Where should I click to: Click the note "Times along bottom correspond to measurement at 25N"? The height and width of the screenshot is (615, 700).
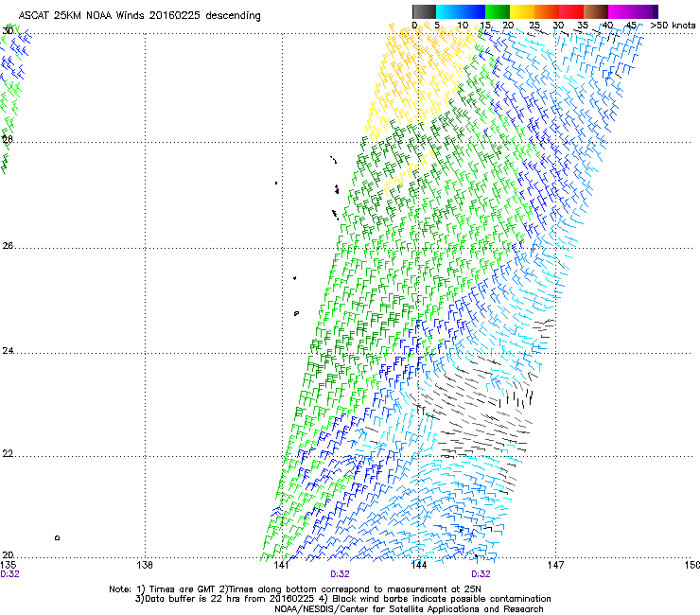pyautogui.click(x=355, y=589)
